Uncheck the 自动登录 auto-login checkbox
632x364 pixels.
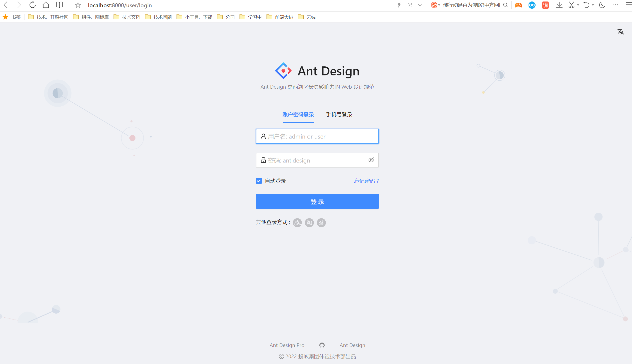258,181
